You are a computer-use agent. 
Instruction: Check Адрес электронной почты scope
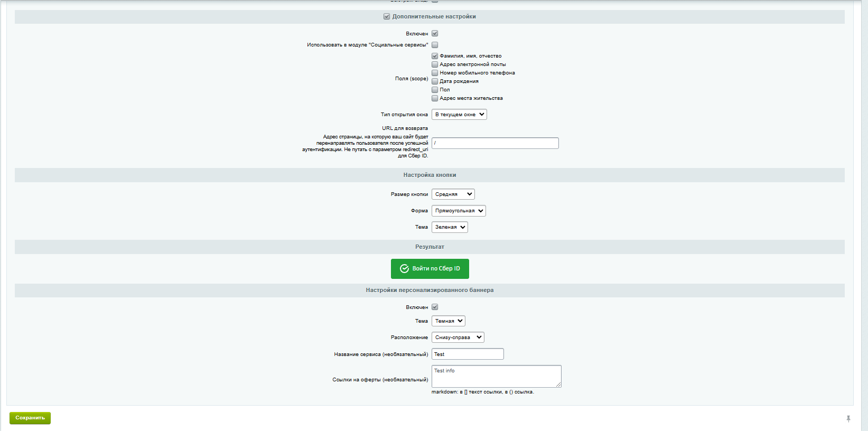pos(435,64)
